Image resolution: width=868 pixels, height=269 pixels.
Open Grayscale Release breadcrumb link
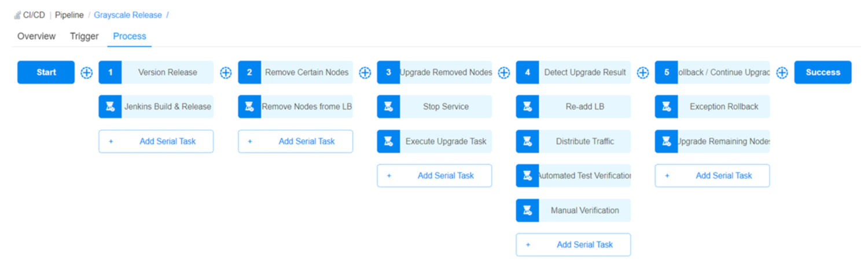click(x=128, y=15)
